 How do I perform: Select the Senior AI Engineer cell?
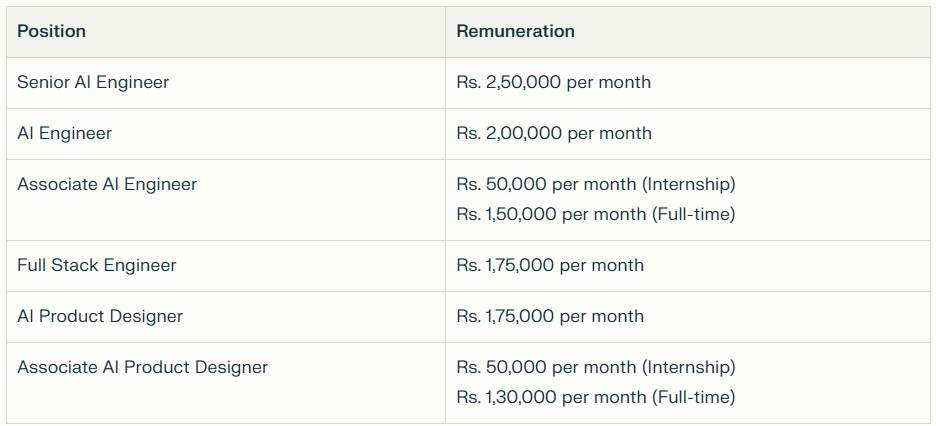click(x=93, y=82)
